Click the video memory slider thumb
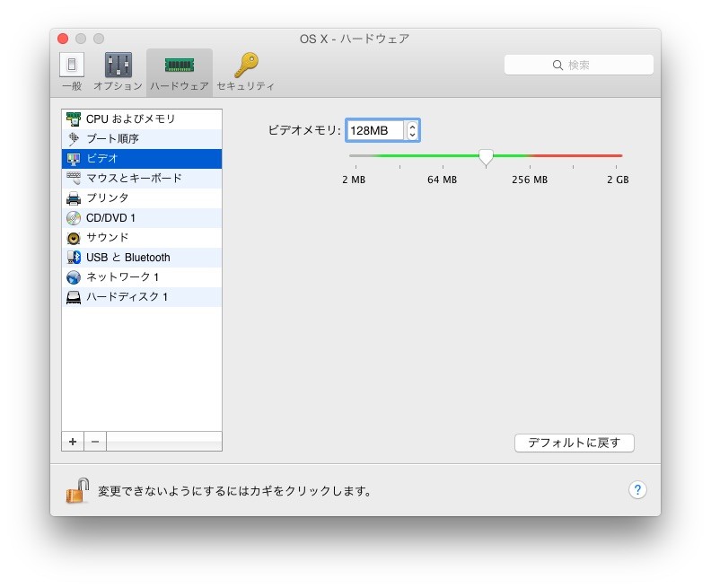711x588 pixels. click(x=486, y=157)
